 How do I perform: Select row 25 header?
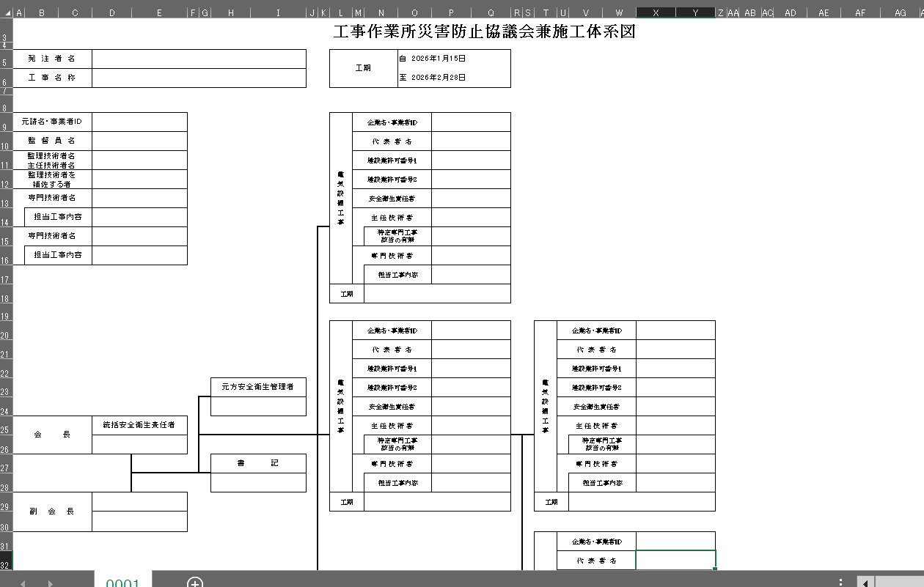(6, 430)
